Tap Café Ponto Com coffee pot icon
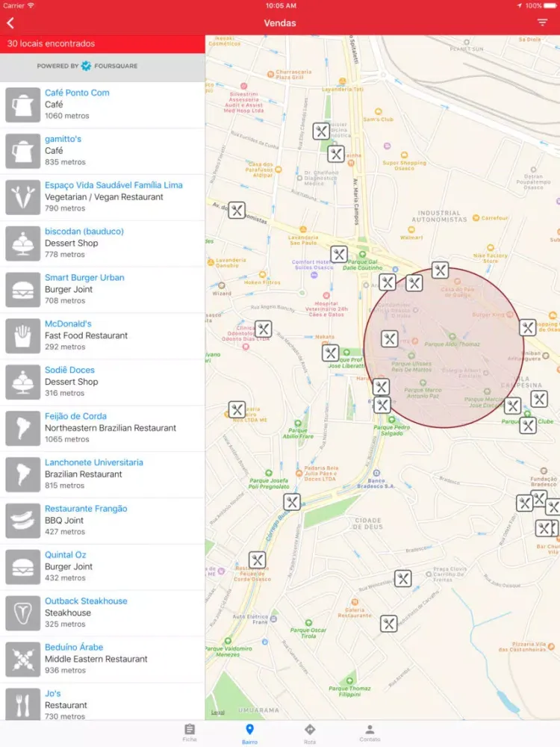 pos(23,105)
